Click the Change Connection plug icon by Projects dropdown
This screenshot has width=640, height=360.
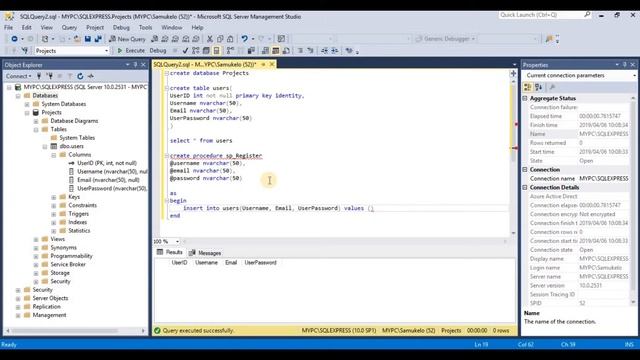tap(25, 51)
